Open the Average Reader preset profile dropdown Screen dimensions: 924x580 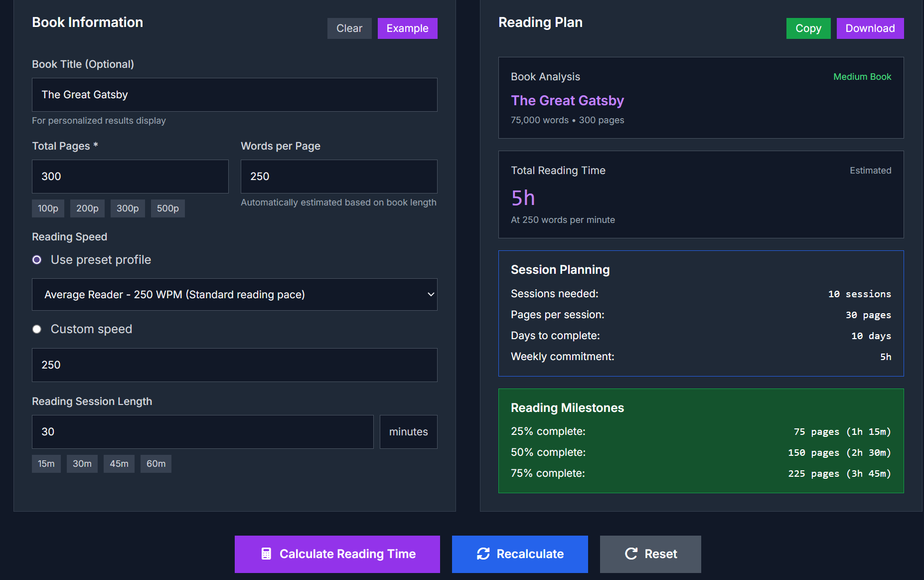tap(235, 295)
